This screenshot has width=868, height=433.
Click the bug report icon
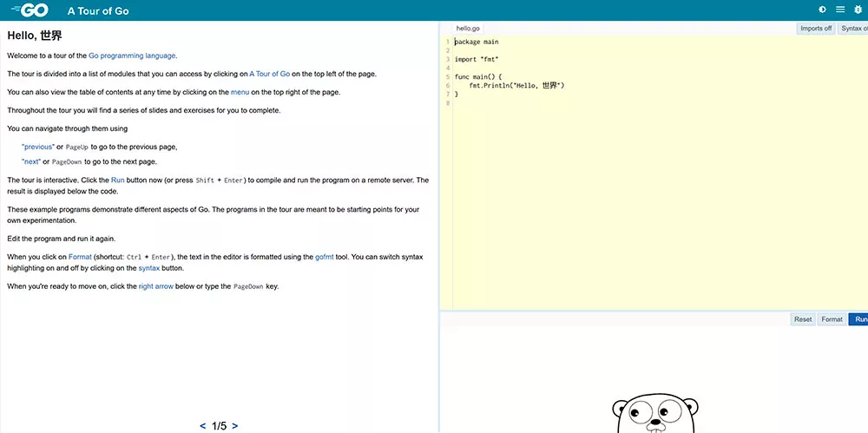click(858, 10)
